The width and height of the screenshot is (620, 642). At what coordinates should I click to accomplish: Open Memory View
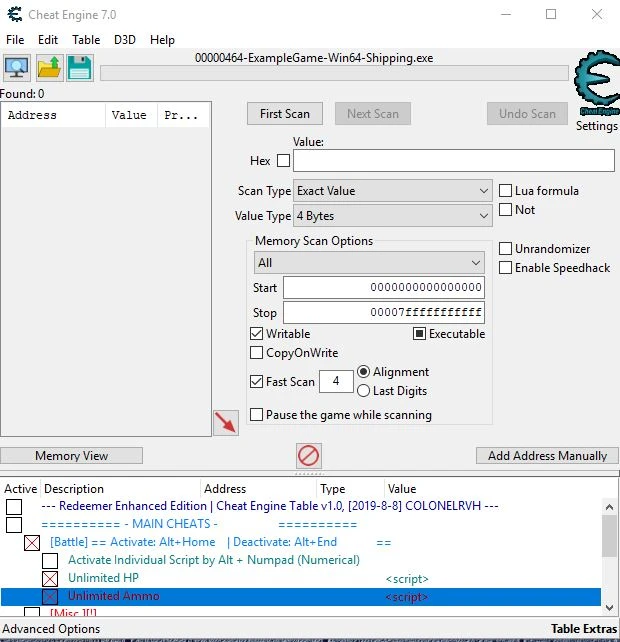click(x=72, y=456)
